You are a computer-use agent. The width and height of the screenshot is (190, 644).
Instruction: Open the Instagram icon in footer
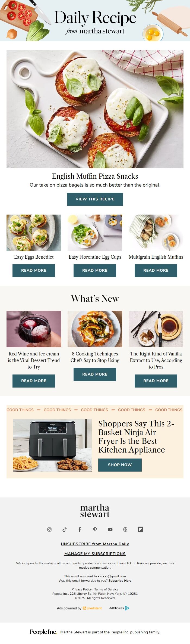coord(49,529)
